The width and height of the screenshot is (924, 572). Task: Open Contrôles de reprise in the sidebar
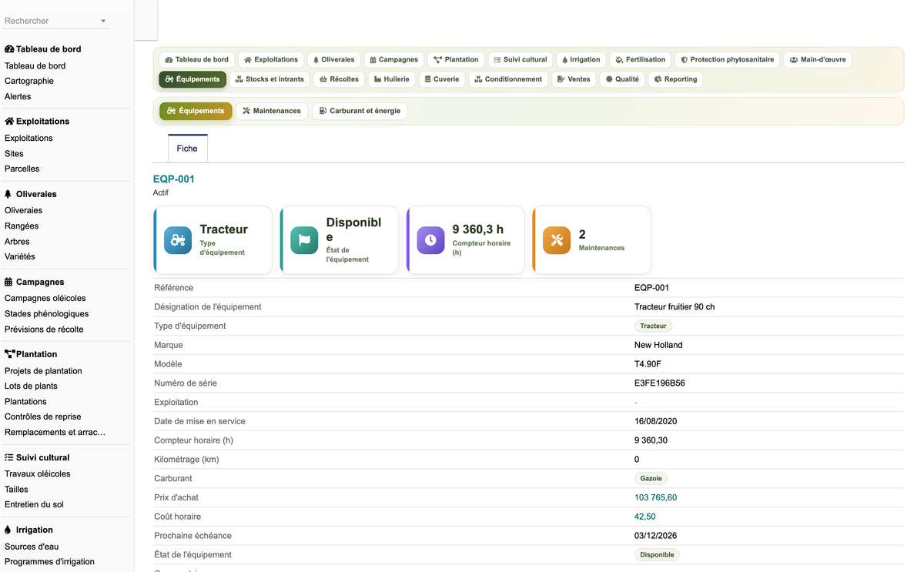(x=42, y=416)
